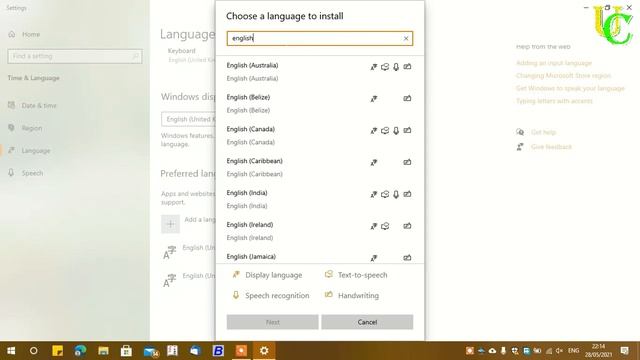Click text-to-speech icon for English (Ireland)

pyautogui.click(x=385, y=226)
